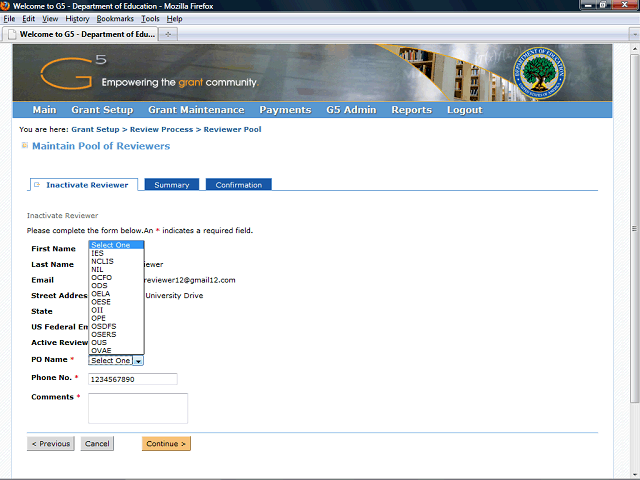Select the Welcome to G5 browser tab
This screenshot has width=640, height=480.
click(x=80, y=34)
